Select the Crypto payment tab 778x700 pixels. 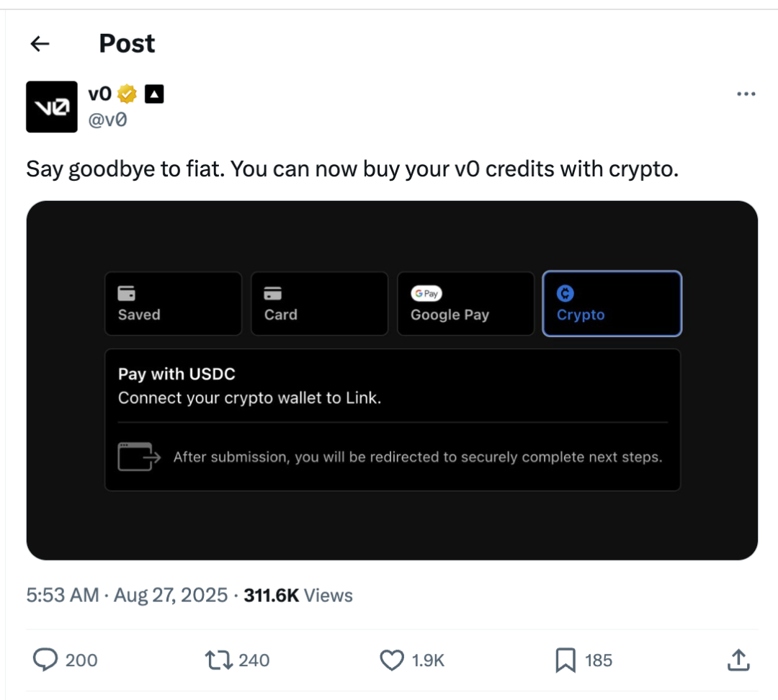click(612, 303)
